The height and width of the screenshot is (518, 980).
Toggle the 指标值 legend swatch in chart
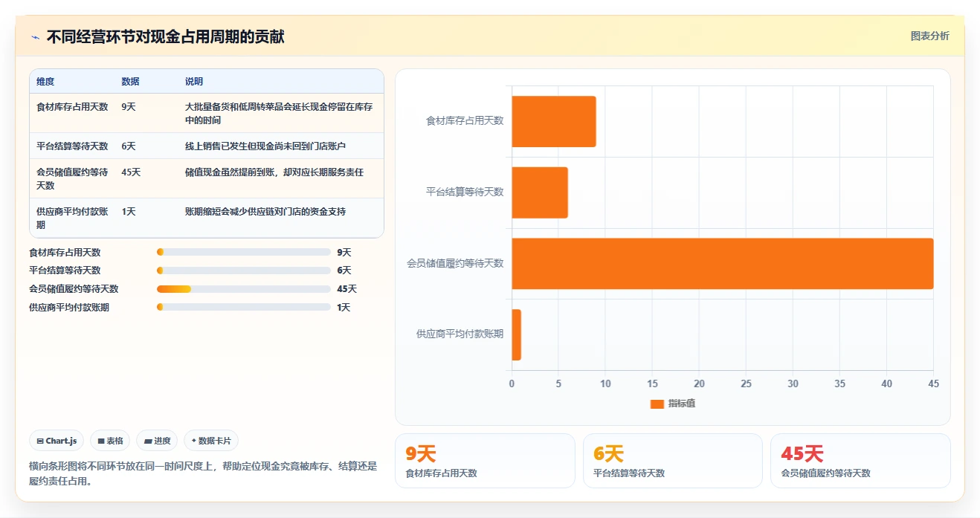tap(657, 404)
